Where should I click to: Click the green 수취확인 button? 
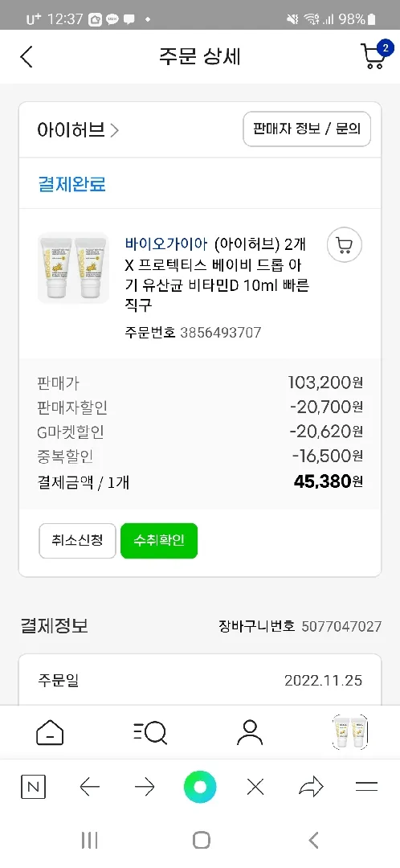tap(159, 541)
